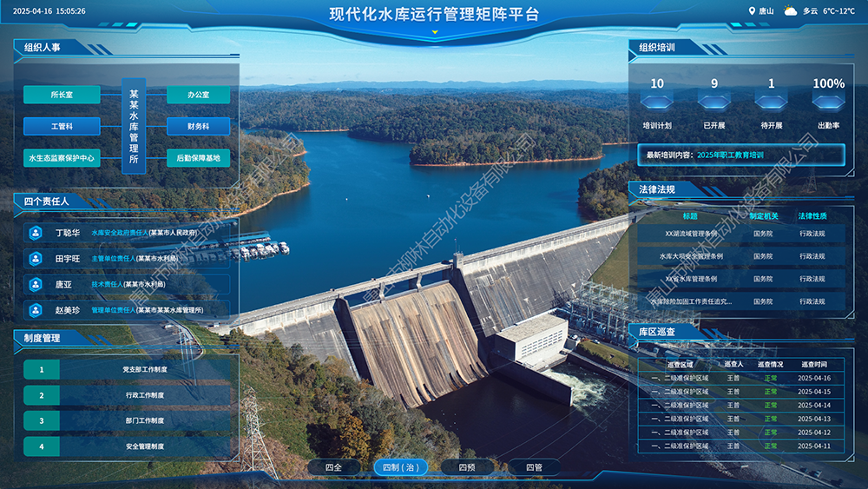
Task: Switch to the 四全 tab
Action: pos(334,467)
